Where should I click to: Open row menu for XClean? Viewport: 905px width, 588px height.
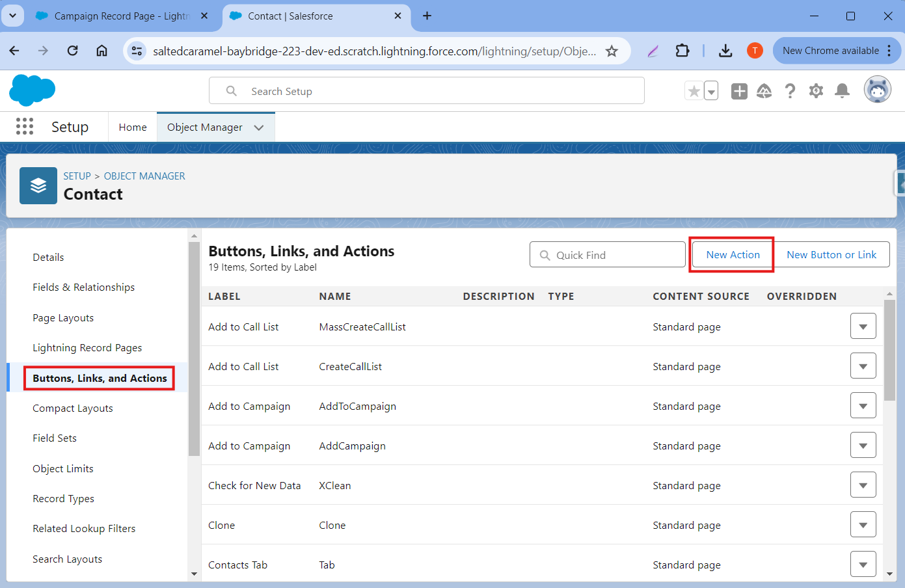[x=863, y=485]
